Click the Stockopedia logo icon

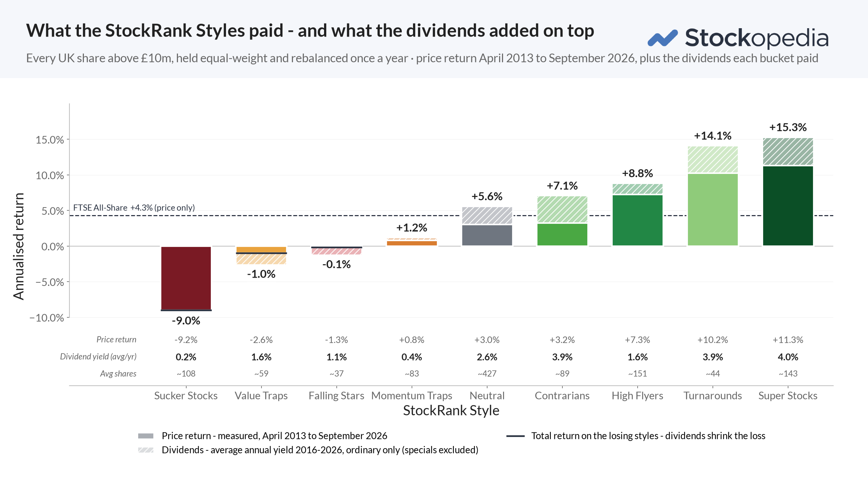[x=663, y=38]
